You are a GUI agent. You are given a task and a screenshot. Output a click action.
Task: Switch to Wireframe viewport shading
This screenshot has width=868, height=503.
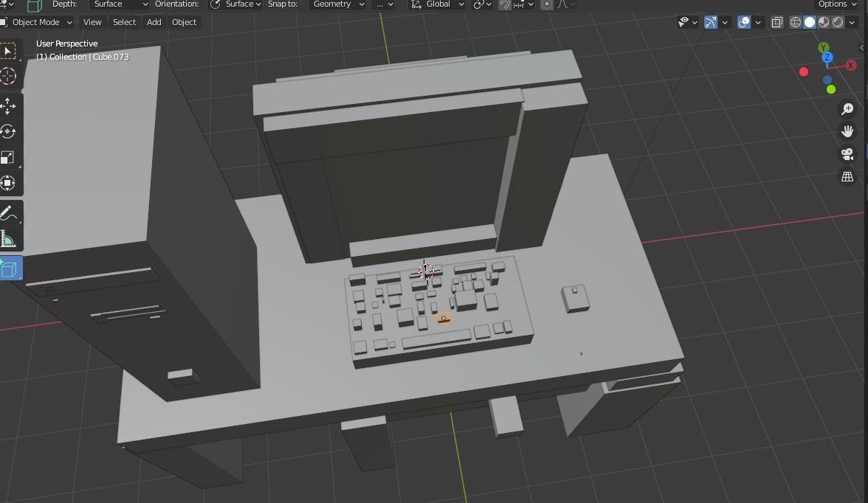796,22
